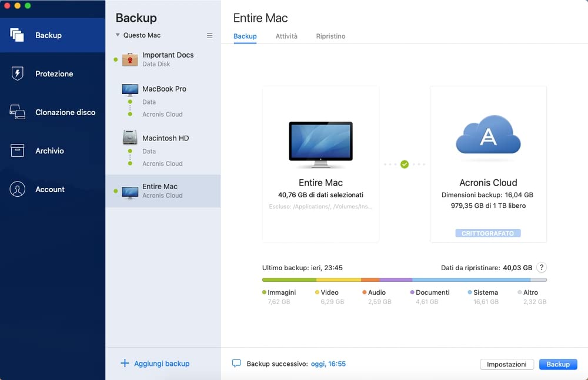
Task: Open the backup list hamburger menu
Action: click(x=210, y=36)
